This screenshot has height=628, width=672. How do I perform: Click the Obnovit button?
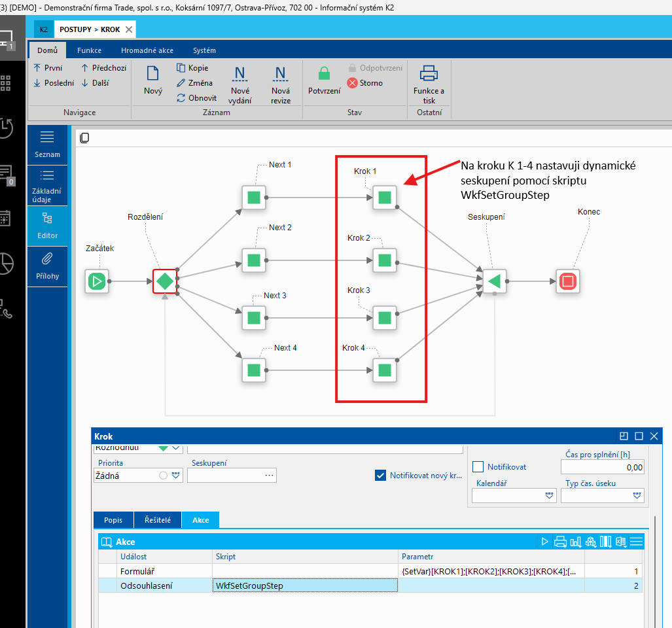pos(197,98)
